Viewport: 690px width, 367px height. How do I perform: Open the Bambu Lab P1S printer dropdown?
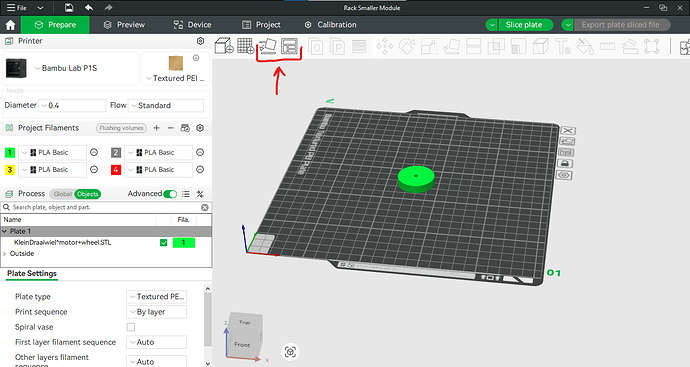tap(66, 68)
